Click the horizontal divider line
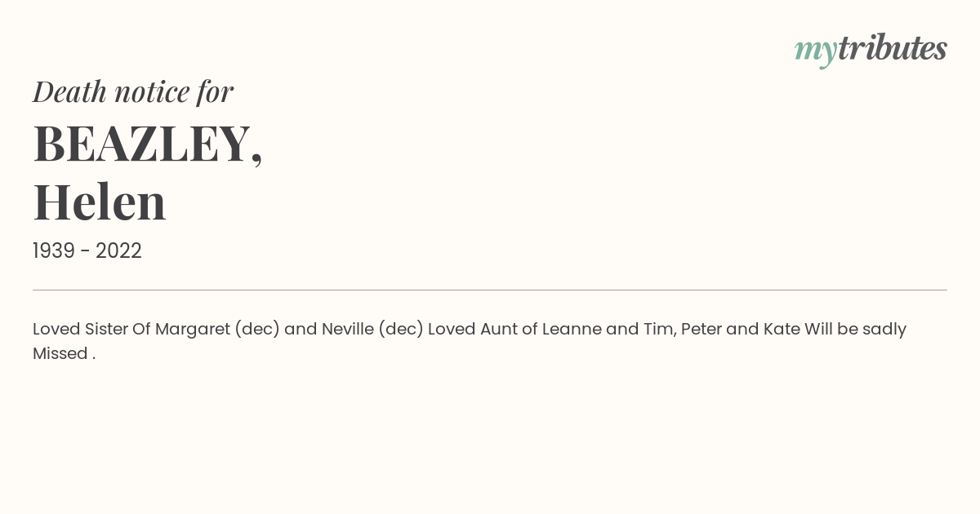Viewport: 980px width, 514px height. pyautogui.click(x=490, y=290)
